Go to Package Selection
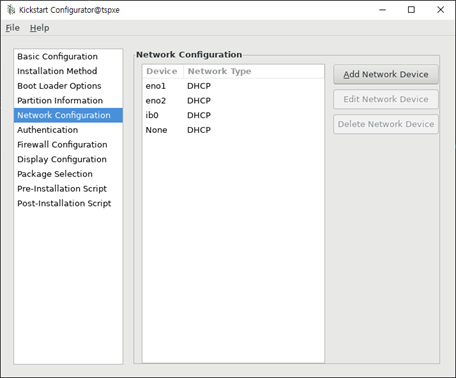This screenshot has width=456, height=378. pos(68,174)
